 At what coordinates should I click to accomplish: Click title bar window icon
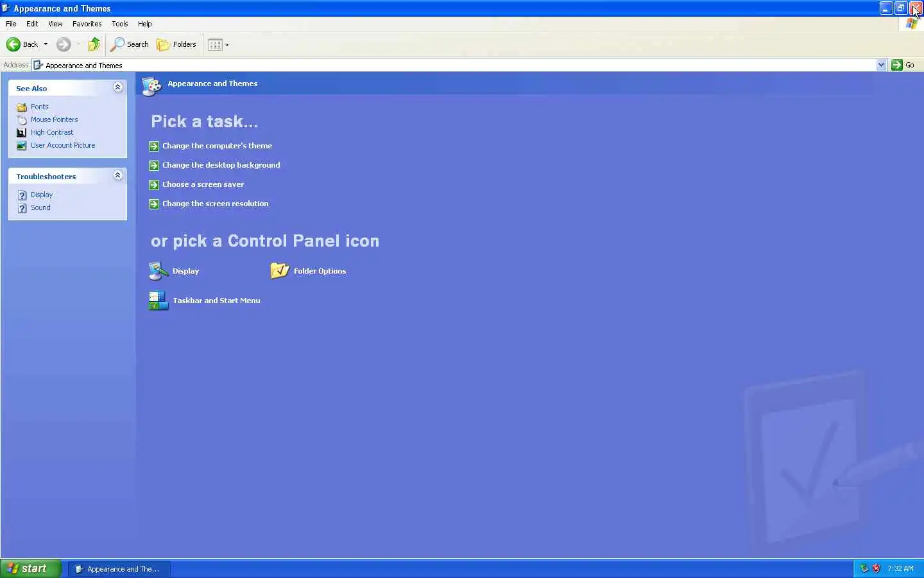pyautogui.click(x=6, y=8)
